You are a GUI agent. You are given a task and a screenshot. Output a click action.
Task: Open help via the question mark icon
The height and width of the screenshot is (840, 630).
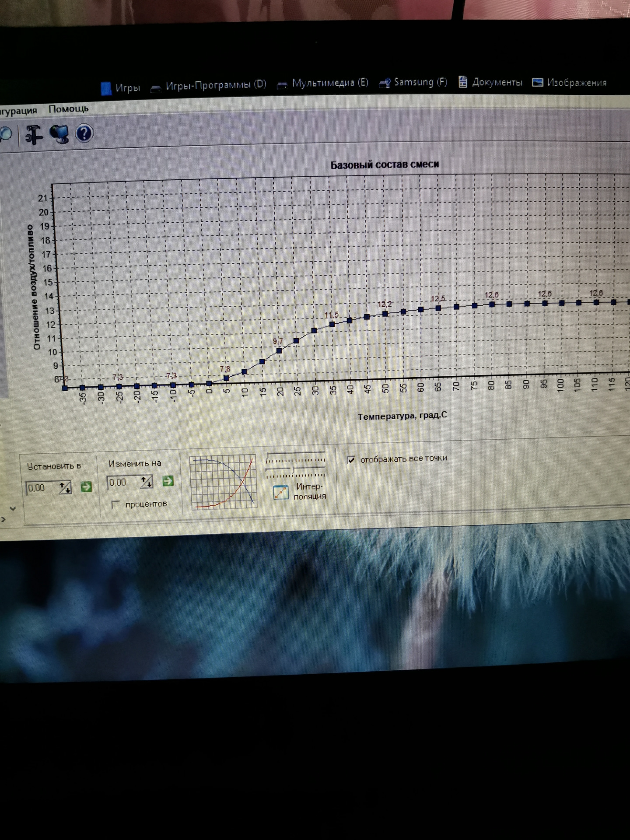coord(84,133)
